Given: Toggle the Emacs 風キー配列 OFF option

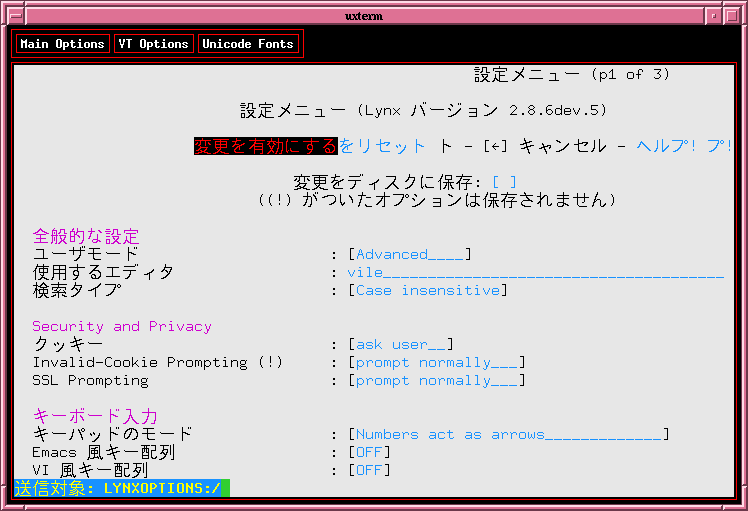Looking at the screenshot, I should [369, 452].
